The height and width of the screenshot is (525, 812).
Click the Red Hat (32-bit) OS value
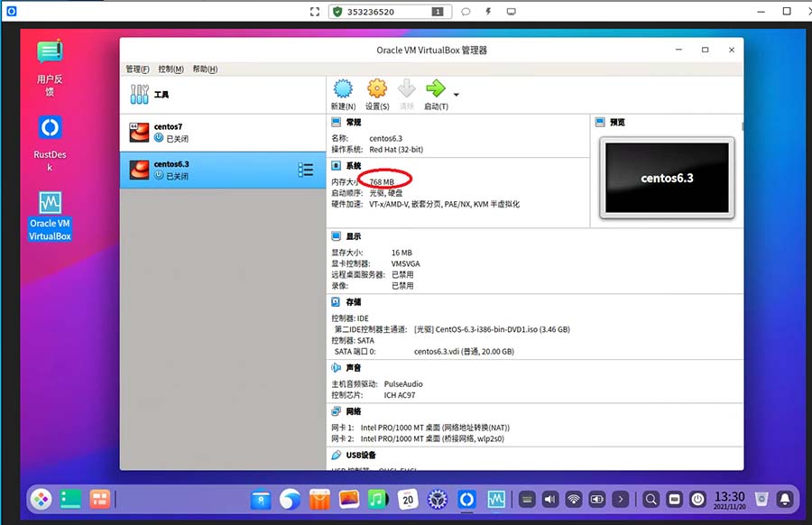[x=396, y=149]
